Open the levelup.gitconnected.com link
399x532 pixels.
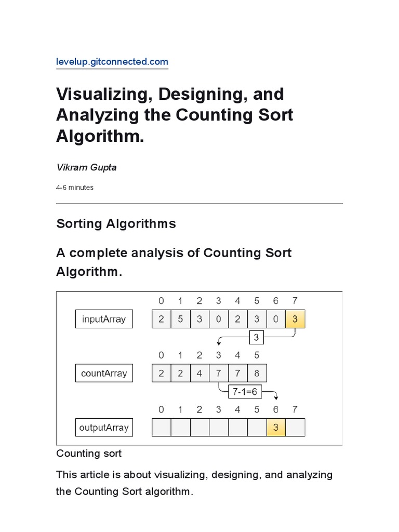coord(112,62)
